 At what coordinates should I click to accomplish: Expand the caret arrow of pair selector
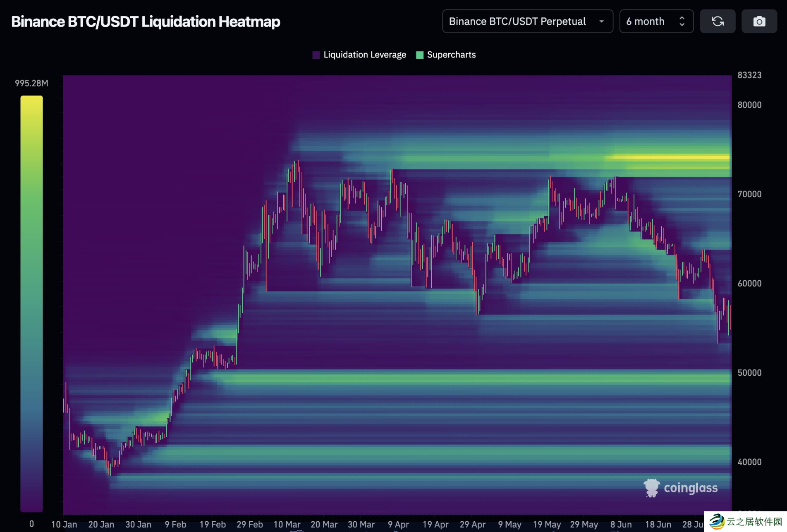602,21
